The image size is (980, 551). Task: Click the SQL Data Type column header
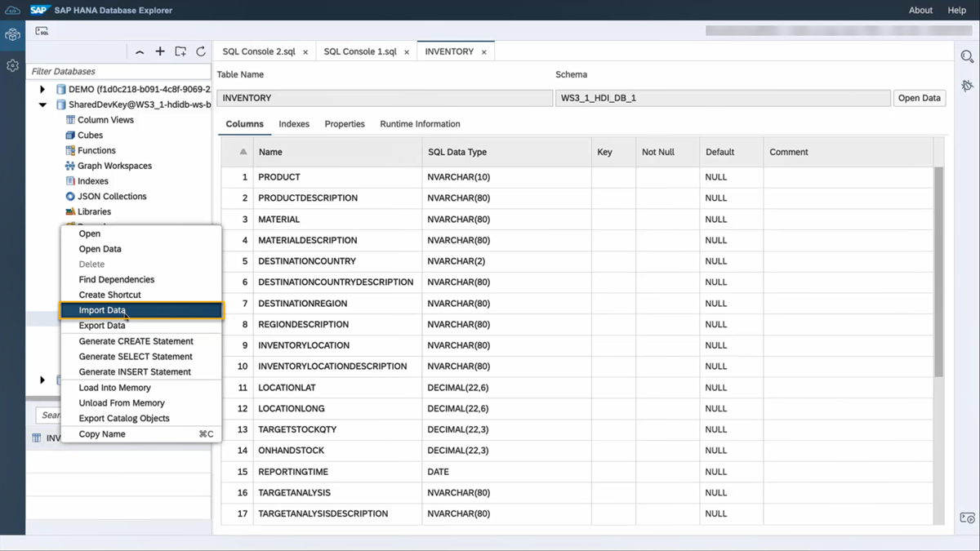click(506, 152)
